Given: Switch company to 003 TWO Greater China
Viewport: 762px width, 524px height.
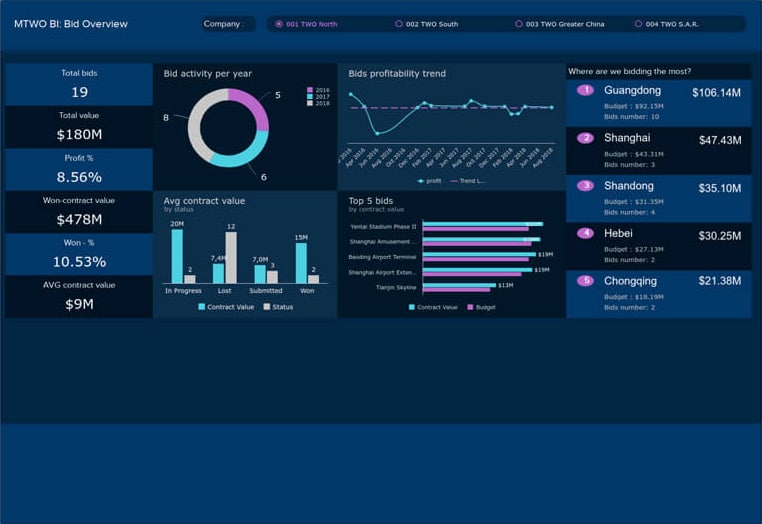Looking at the screenshot, I should [519, 24].
